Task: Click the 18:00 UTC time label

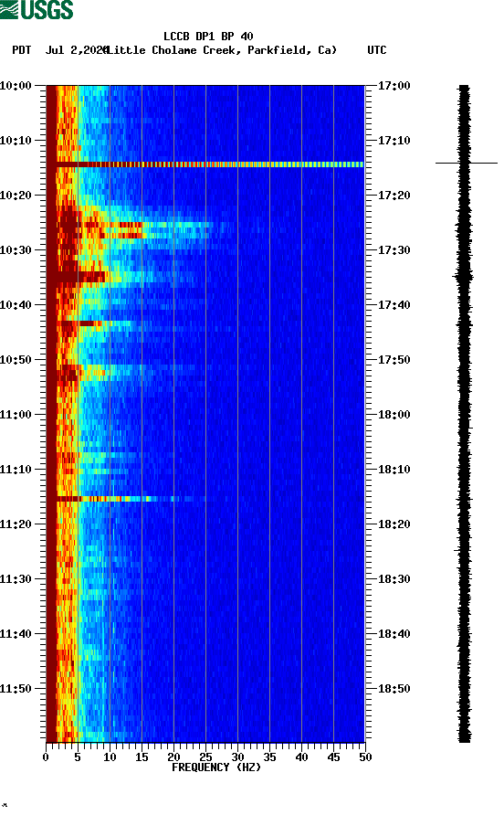Action: pos(394,414)
